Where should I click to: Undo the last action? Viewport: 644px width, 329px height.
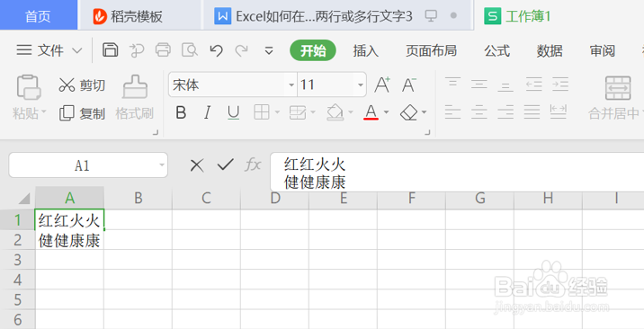216,50
